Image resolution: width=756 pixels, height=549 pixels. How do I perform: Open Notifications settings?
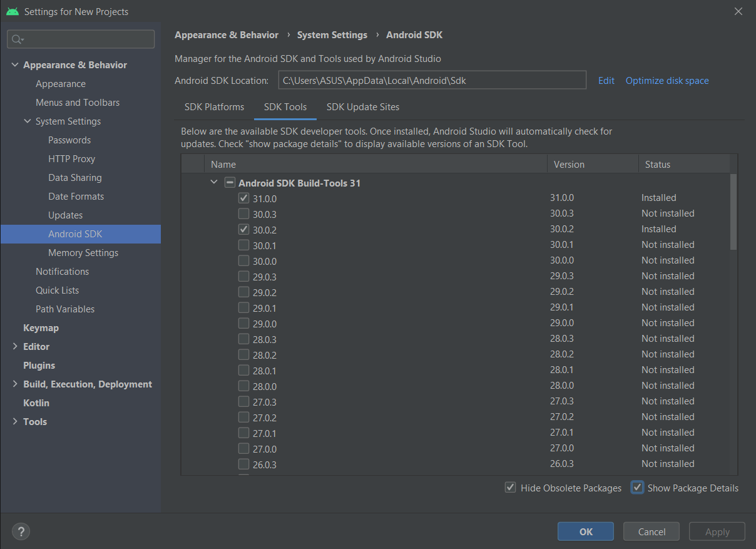(x=62, y=272)
